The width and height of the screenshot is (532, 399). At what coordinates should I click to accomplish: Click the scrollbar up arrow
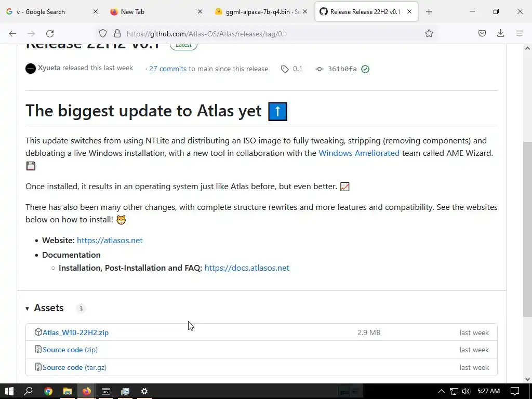pos(527,48)
